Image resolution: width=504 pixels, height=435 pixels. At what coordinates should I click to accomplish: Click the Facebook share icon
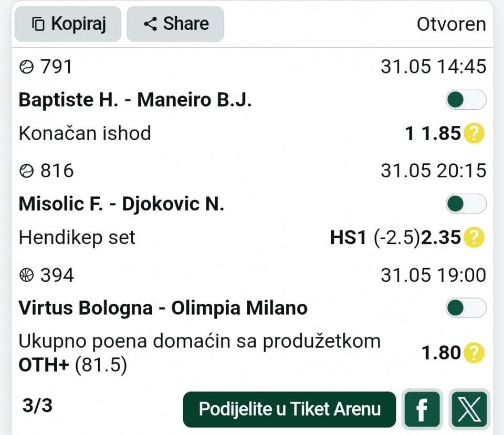click(x=422, y=409)
